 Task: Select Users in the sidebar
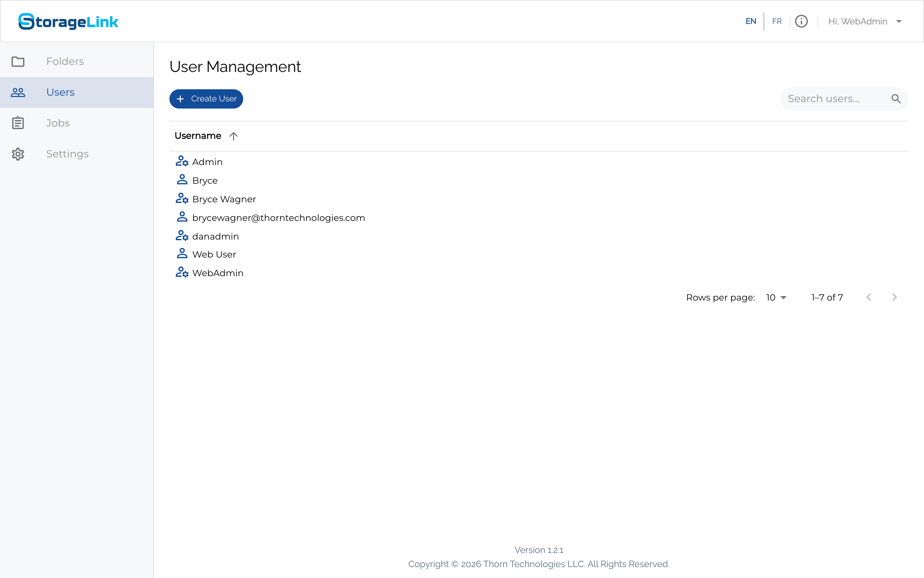[x=77, y=92]
